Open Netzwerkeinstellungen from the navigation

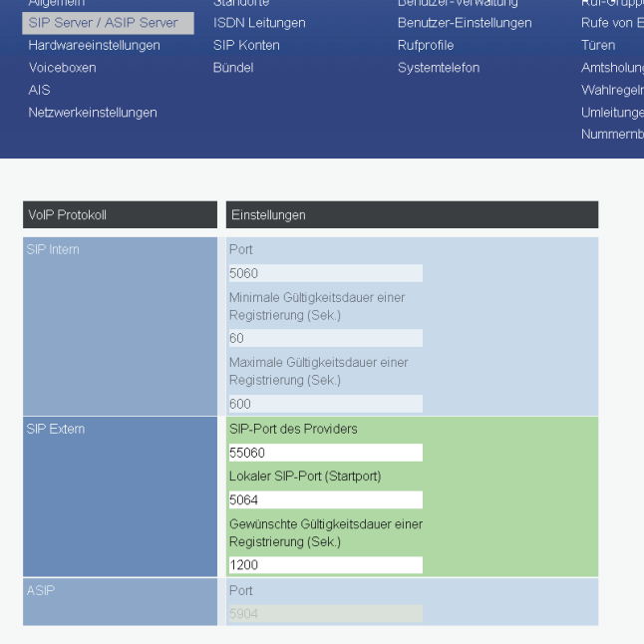93,113
